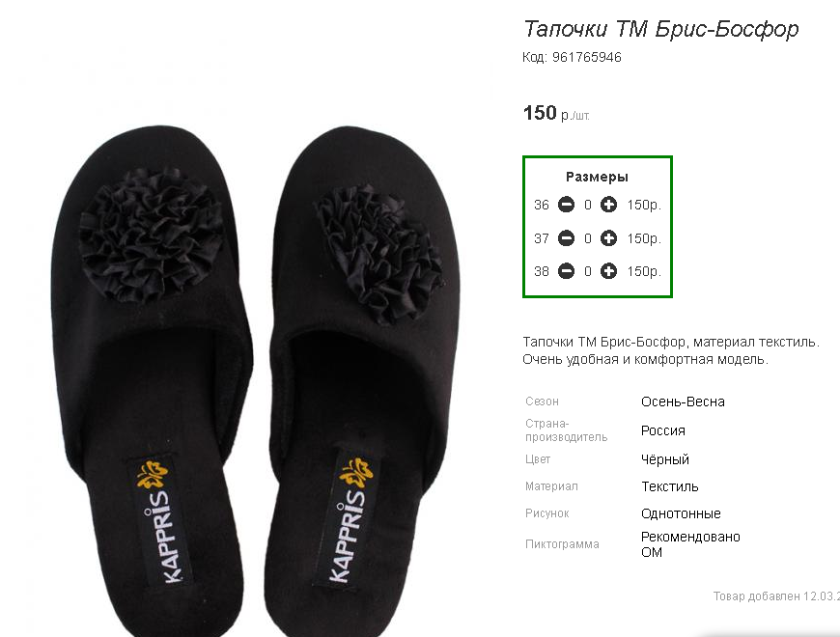Click the size 37 quantity value
The width and height of the screenshot is (840, 637).
588,238
